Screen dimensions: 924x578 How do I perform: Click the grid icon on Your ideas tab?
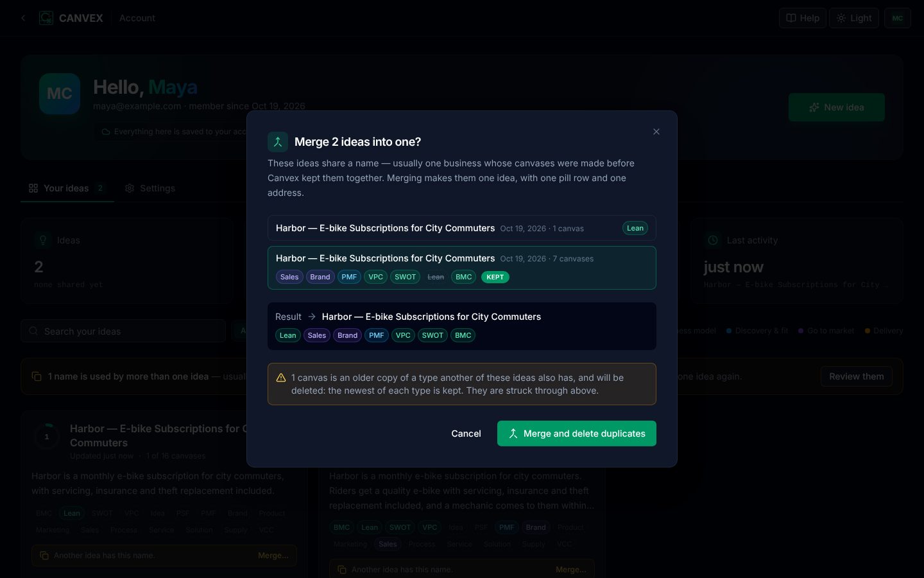click(33, 188)
